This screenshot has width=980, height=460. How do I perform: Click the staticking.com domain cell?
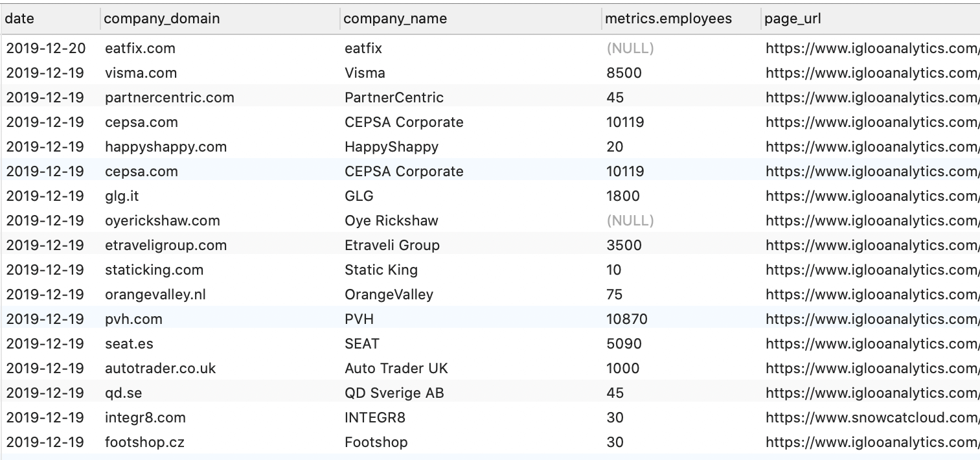[154, 270]
